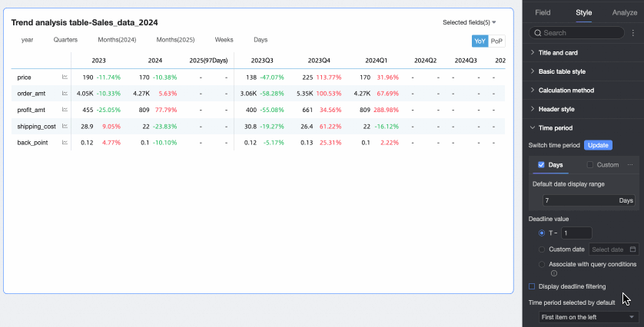Open trend chart icon for back_point row

coord(65,142)
